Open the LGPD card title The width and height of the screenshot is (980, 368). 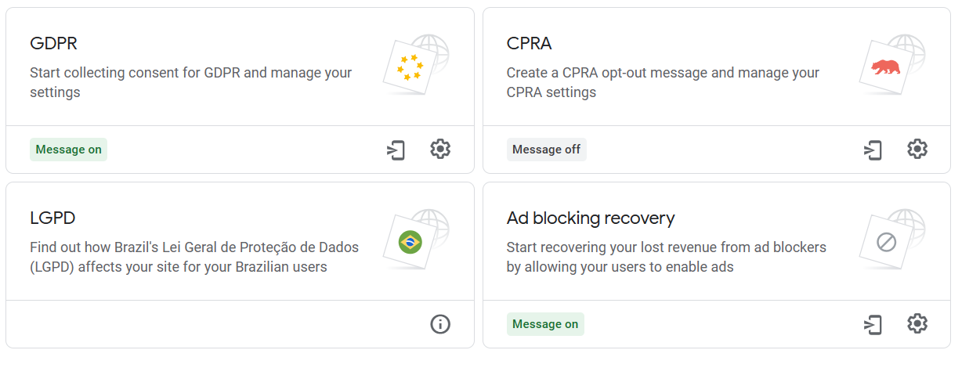(x=52, y=218)
